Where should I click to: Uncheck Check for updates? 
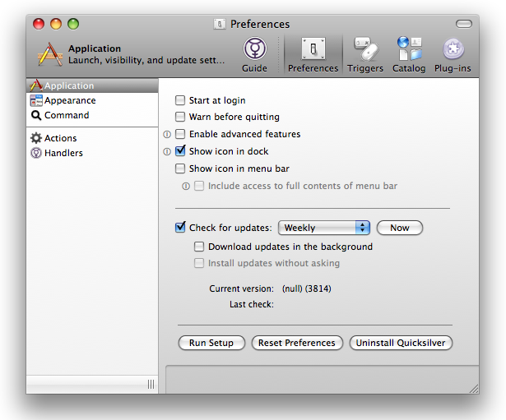click(180, 227)
